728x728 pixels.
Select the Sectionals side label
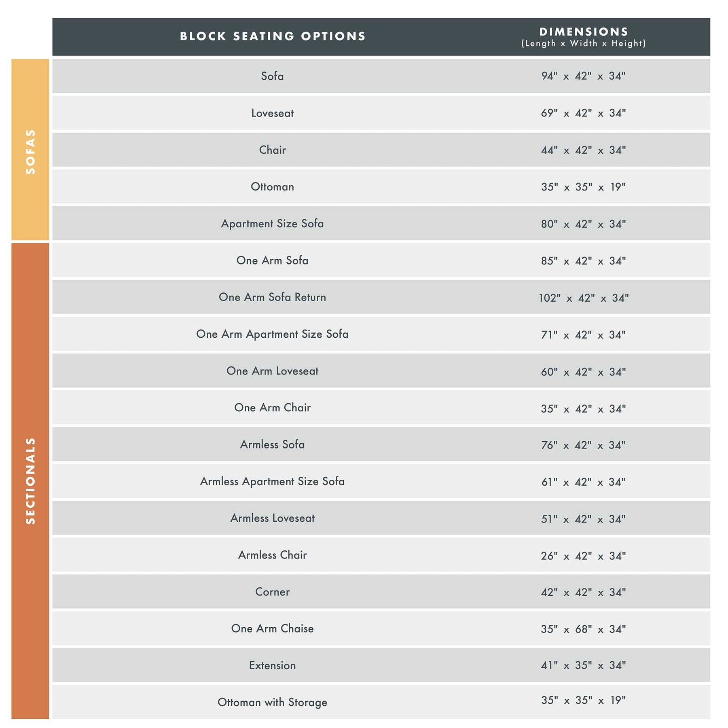point(30,480)
